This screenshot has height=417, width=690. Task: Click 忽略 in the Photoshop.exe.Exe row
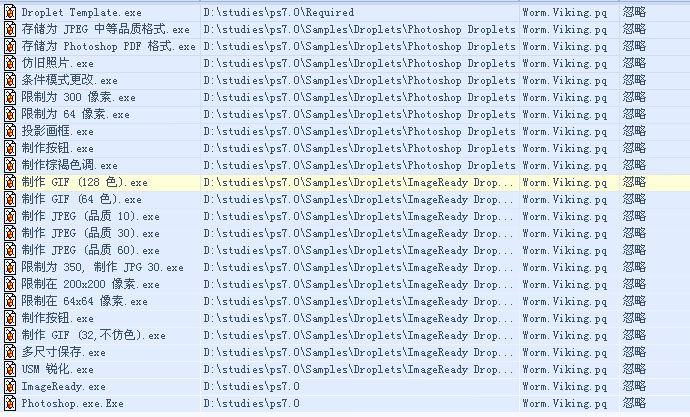pyautogui.click(x=634, y=403)
